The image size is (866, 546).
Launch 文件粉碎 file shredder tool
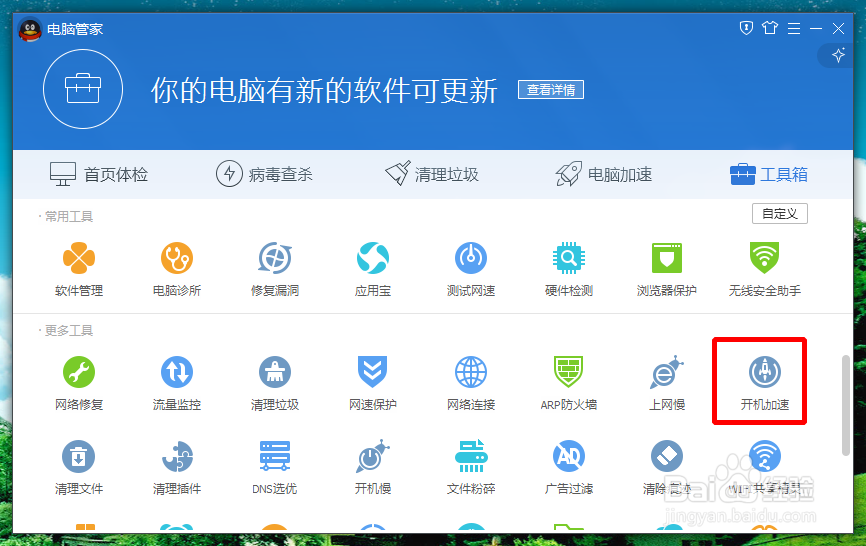coord(471,468)
